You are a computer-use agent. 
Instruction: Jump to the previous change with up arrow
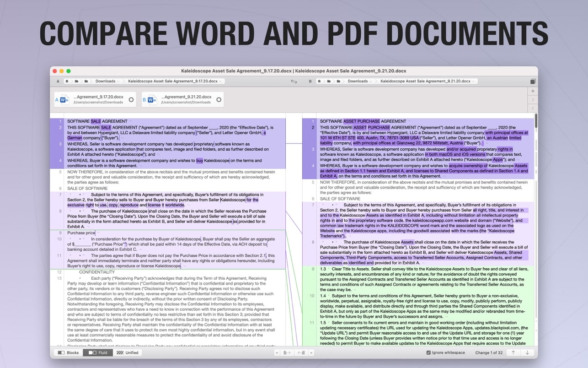click(513, 352)
